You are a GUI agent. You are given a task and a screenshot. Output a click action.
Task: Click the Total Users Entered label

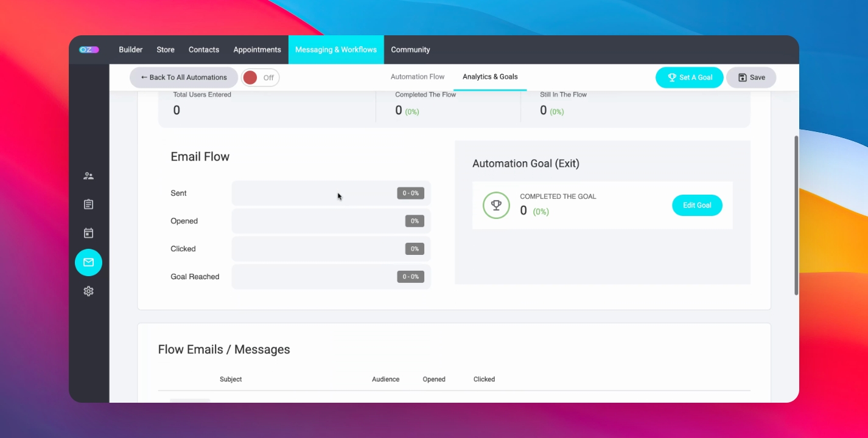pyautogui.click(x=202, y=95)
